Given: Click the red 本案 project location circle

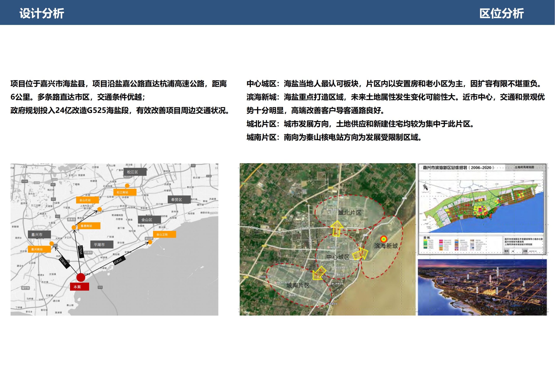Looking at the screenshot, I should (81, 277).
